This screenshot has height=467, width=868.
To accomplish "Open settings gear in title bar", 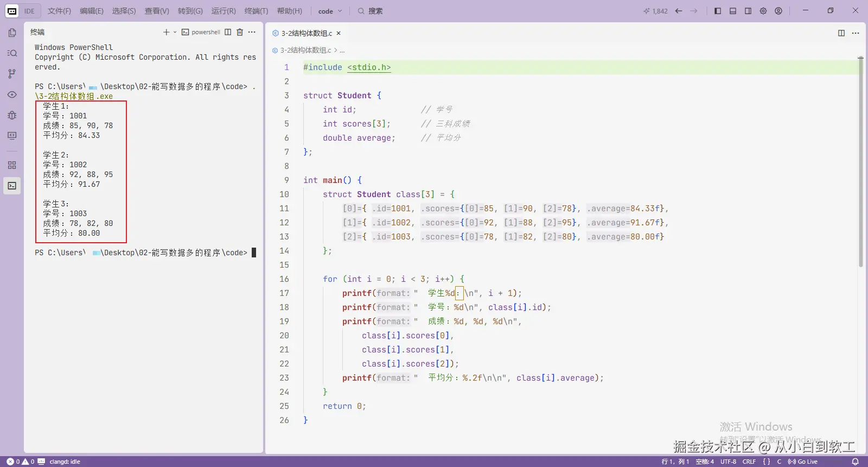I will point(763,11).
